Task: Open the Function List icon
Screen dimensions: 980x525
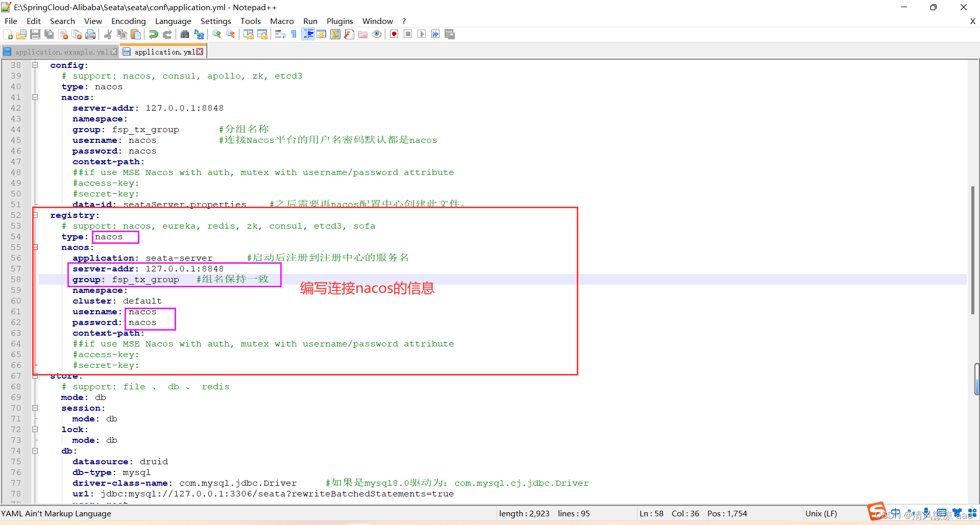Action: pyautogui.click(x=349, y=34)
